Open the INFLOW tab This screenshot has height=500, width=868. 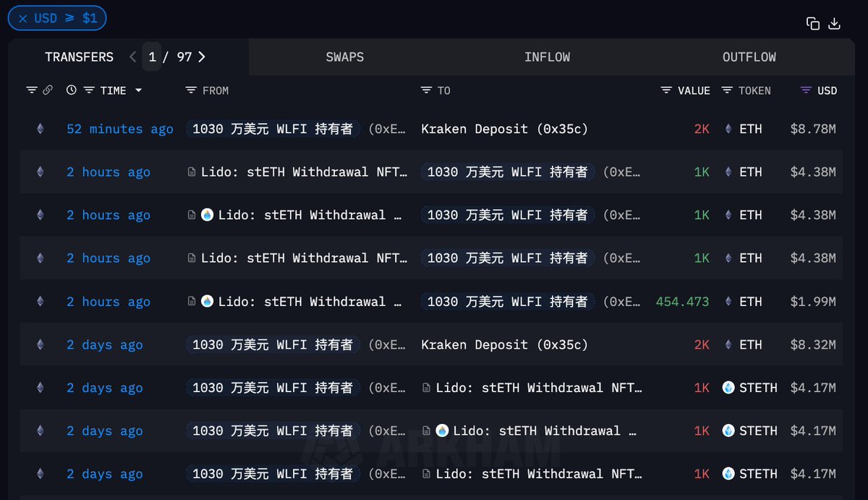click(x=547, y=56)
